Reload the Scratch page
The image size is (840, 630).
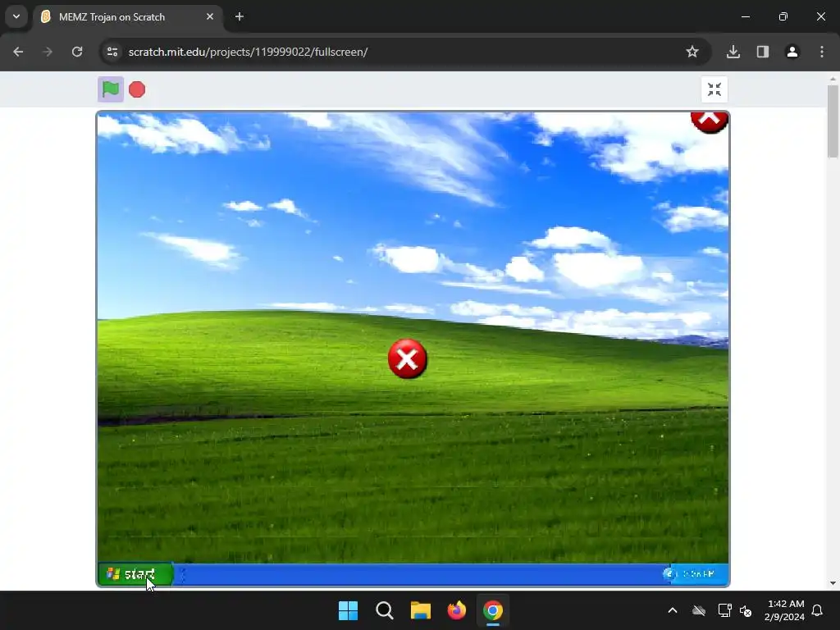(77, 52)
